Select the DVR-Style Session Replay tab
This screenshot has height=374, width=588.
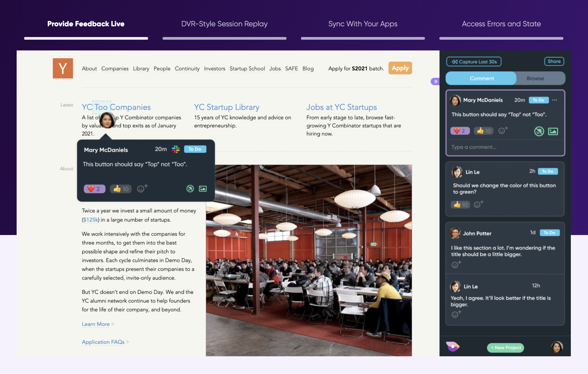(225, 24)
